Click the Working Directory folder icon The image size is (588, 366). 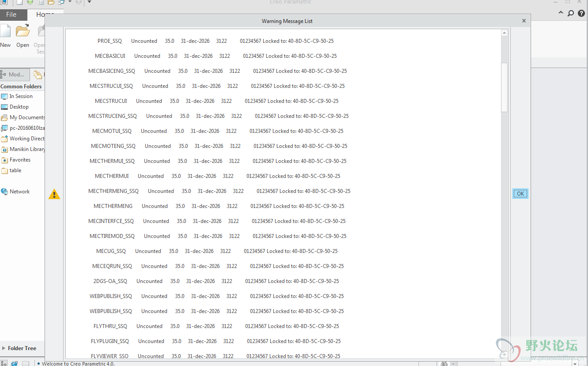[x=4, y=139]
